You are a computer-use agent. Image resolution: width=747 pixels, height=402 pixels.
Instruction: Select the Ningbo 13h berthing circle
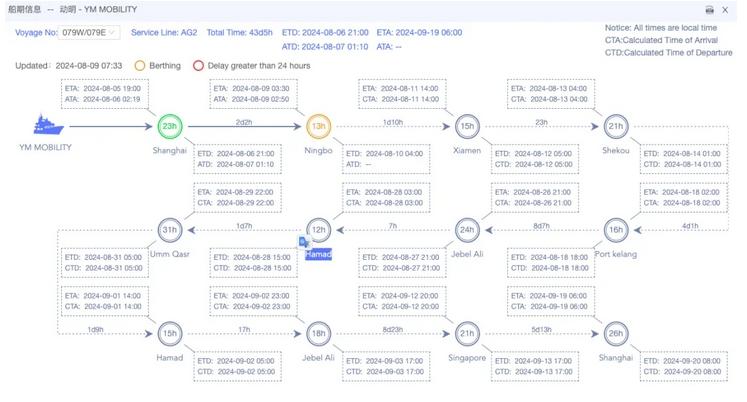pyautogui.click(x=318, y=126)
